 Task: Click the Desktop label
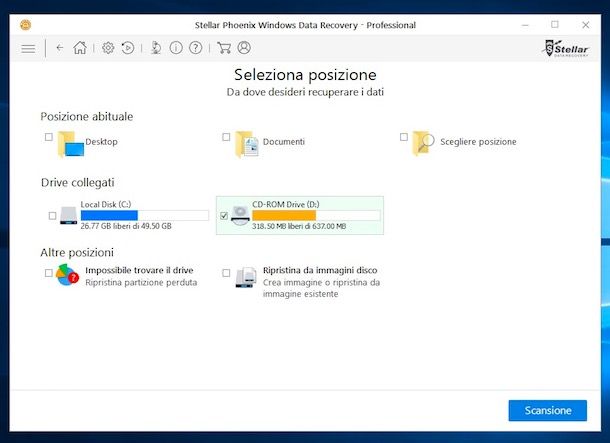coord(101,142)
